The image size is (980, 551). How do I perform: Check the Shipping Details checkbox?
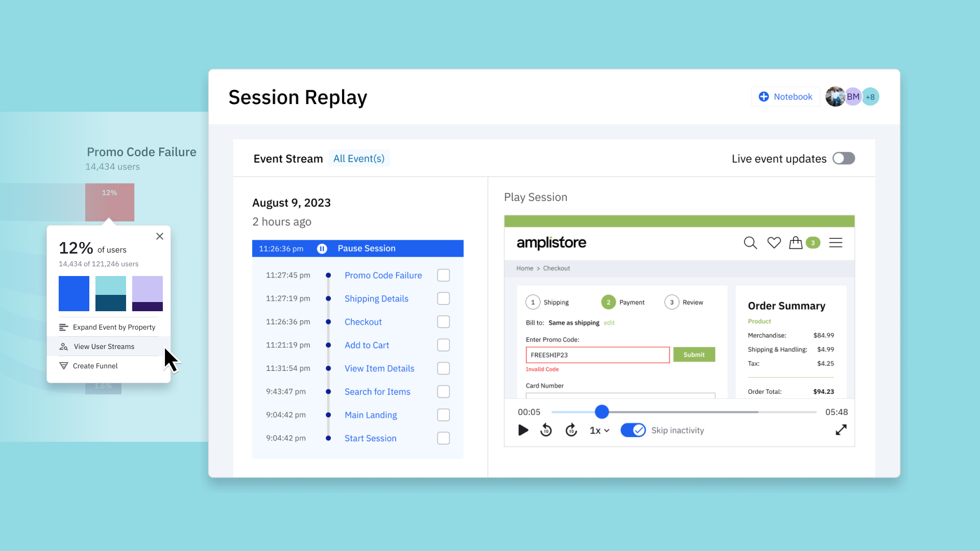(444, 298)
